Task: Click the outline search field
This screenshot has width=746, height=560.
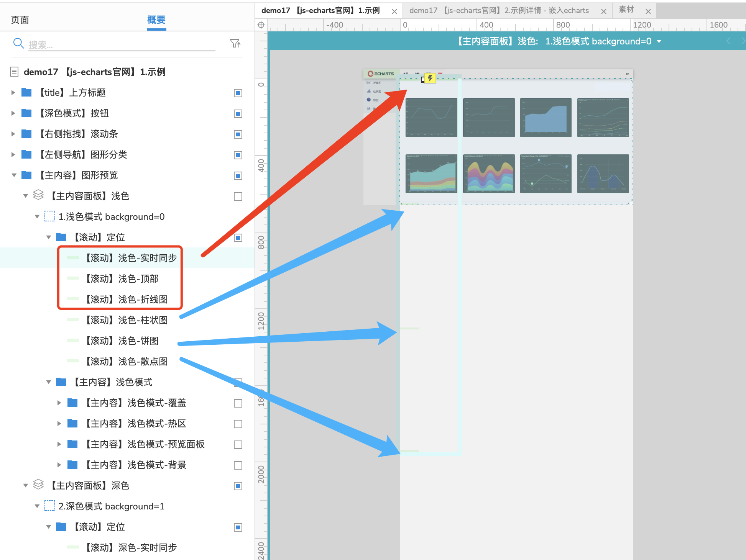Action: pyautogui.click(x=122, y=45)
